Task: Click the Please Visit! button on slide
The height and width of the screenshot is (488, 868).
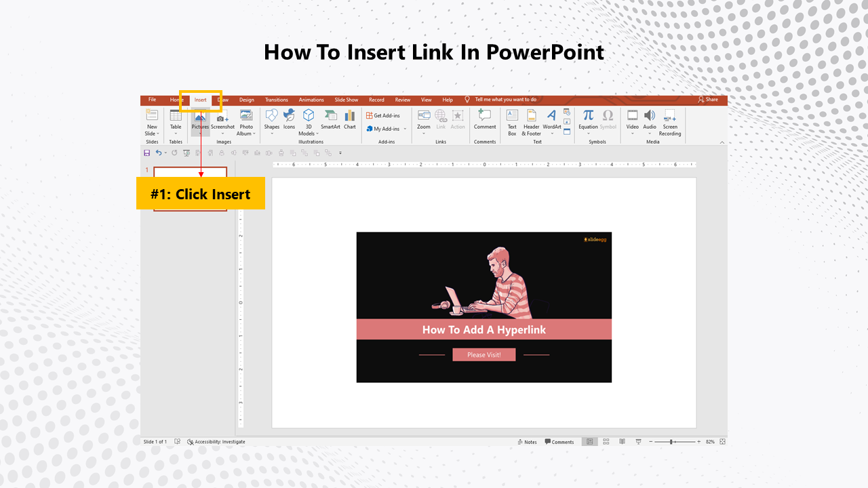Action: [484, 354]
